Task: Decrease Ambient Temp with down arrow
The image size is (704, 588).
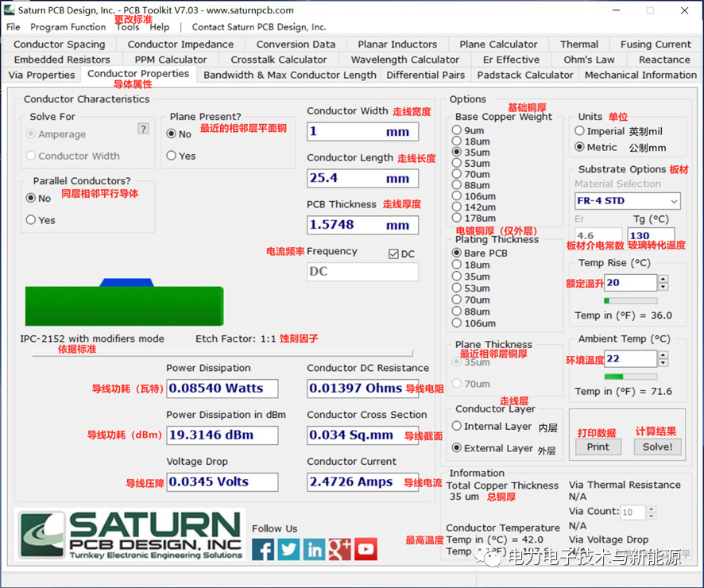Action: coord(663,362)
